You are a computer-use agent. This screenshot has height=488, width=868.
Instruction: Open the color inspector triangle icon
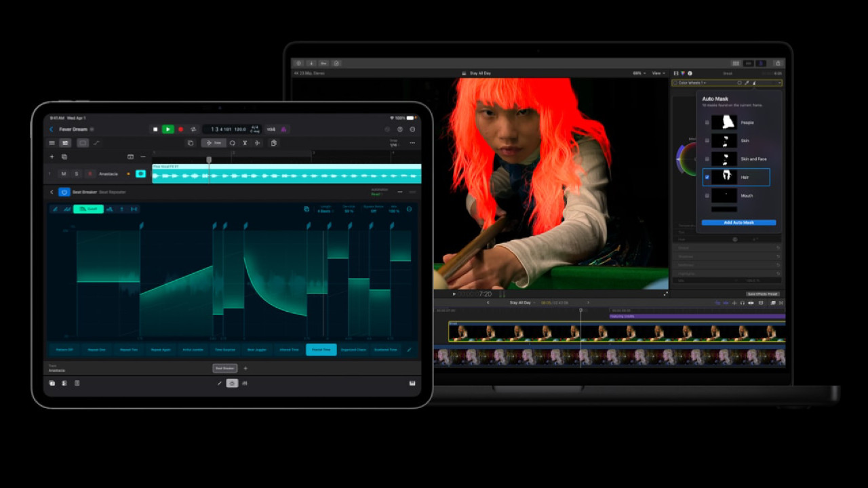click(683, 73)
